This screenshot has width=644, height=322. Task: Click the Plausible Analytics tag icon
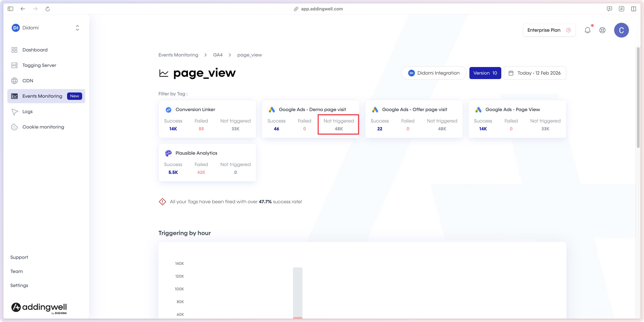pos(168,153)
